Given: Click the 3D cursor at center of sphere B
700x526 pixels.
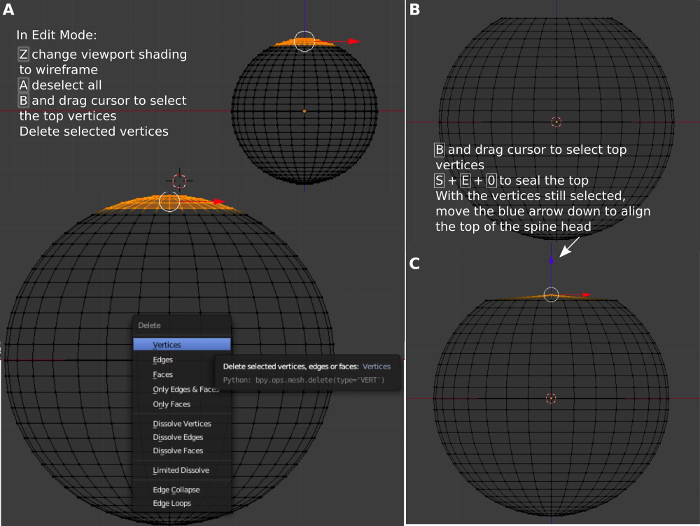Looking at the screenshot, I should (556, 121).
